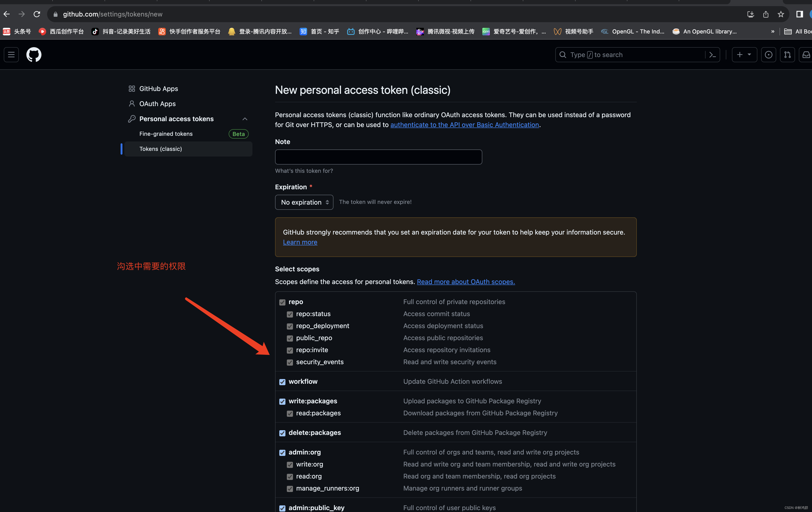
Task: Open the notifications inbox icon
Action: pyautogui.click(x=806, y=55)
